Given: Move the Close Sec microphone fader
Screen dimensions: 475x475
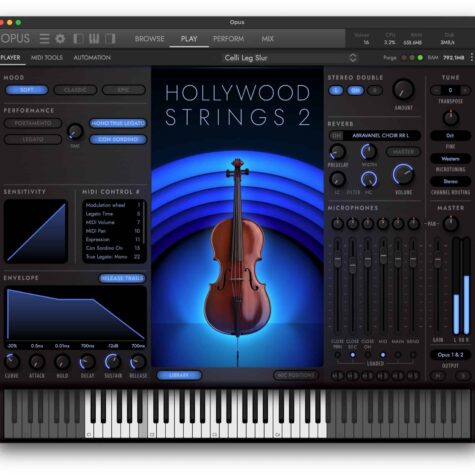Looking at the screenshot, I should [353, 267].
